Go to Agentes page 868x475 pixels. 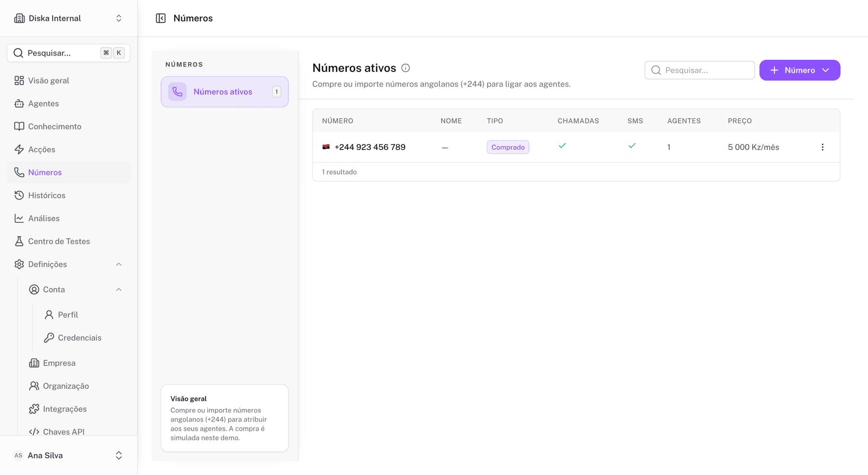pyautogui.click(x=68, y=104)
